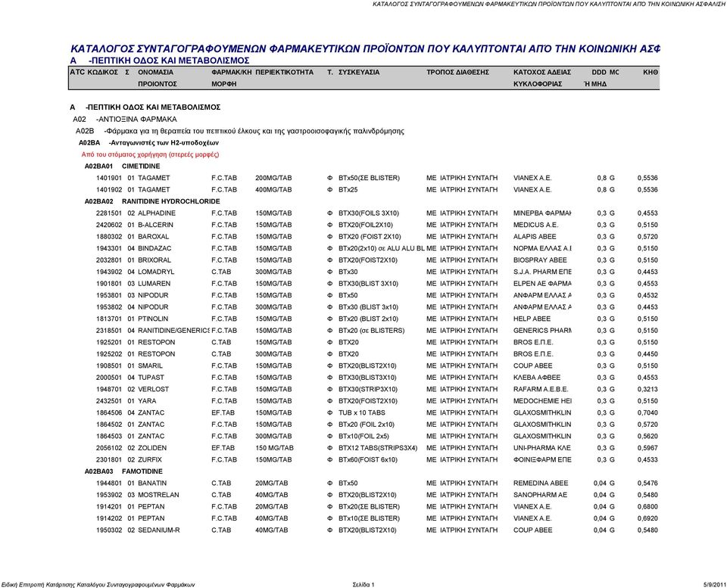Screen dimensions: 727x588
Task: Click the ΠΕΡΙΕΚΤΙΚΟΤΗΤΑ column header
Action: [284, 73]
